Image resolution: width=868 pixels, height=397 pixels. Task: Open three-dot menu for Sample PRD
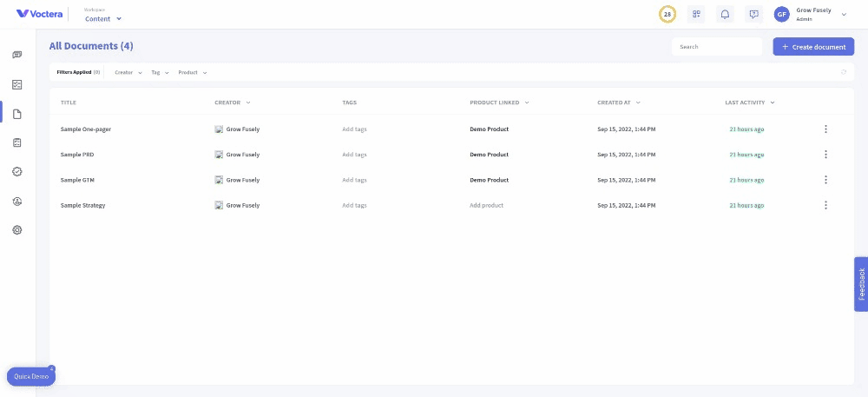pos(825,155)
